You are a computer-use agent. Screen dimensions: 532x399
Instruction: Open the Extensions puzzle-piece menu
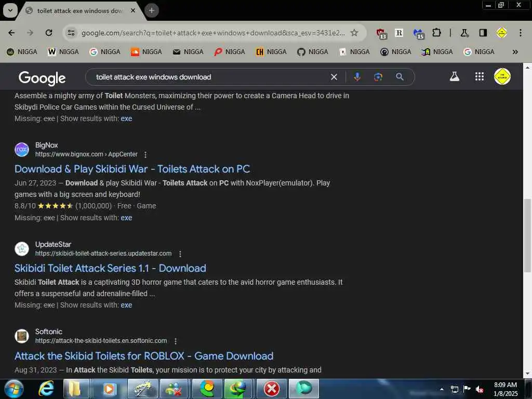click(x=436, y=33)
